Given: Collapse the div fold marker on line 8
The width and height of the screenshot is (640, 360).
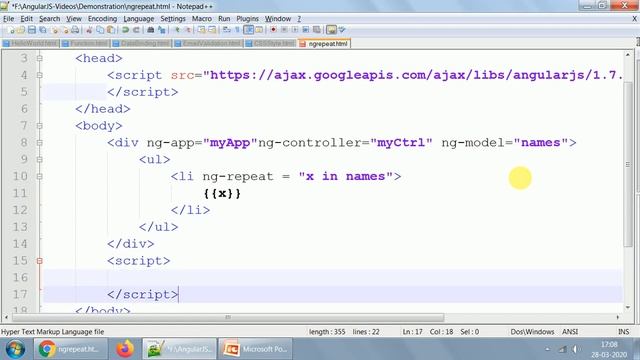Looking at the screenshot, I should [x=40, y=143].
